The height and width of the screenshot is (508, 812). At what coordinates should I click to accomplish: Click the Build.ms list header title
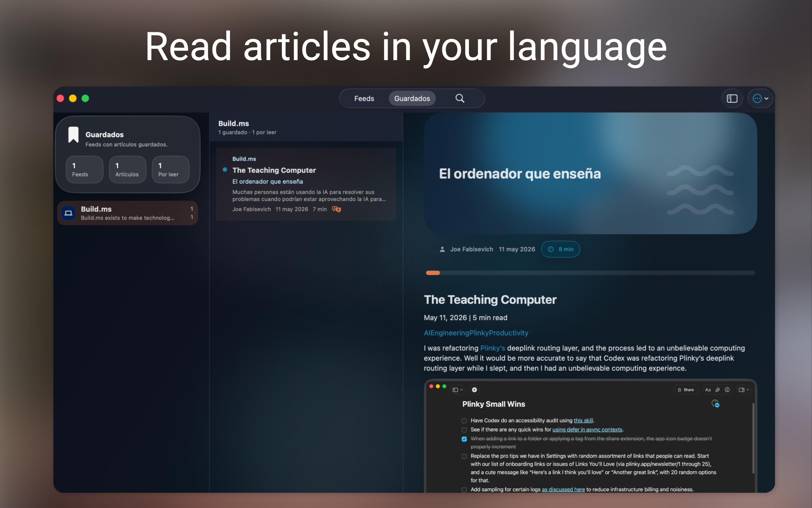(233, 123)
